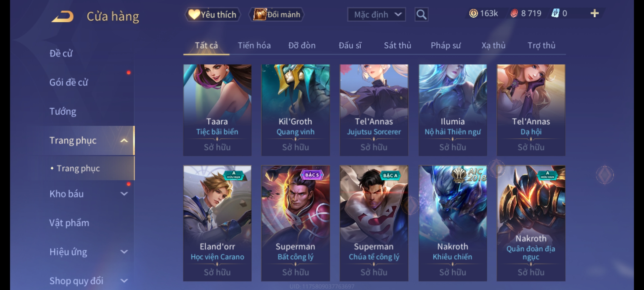Expand the Kho báu sidebar section

[x=124, y=194]
